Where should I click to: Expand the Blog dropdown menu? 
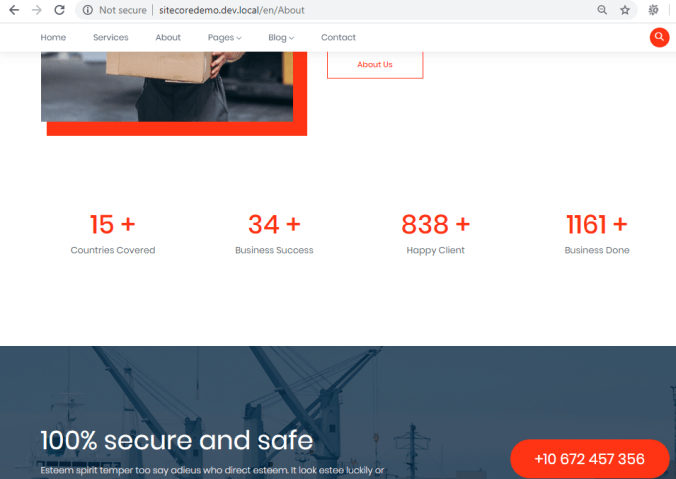coord(280,38)
